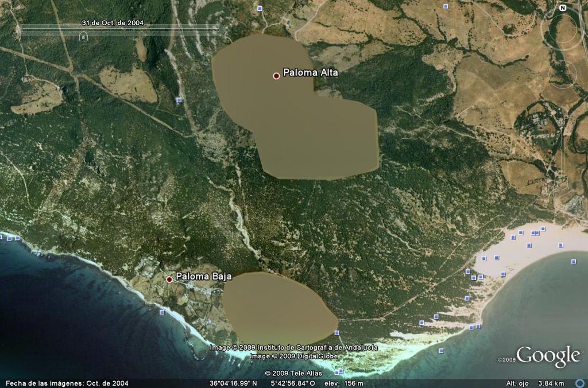The height and width of the screenshot is (388, 588).
Task: Click the Google logo watermark
Action: click(x=548, y=356)
